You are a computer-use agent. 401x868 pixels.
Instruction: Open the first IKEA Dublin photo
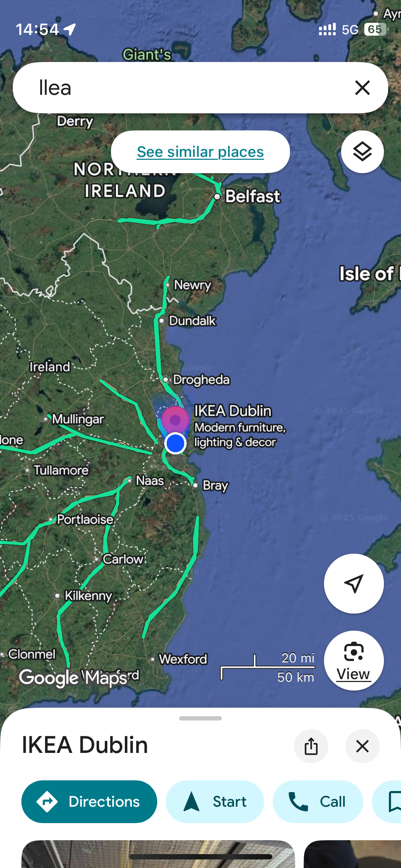pos(158,854)
